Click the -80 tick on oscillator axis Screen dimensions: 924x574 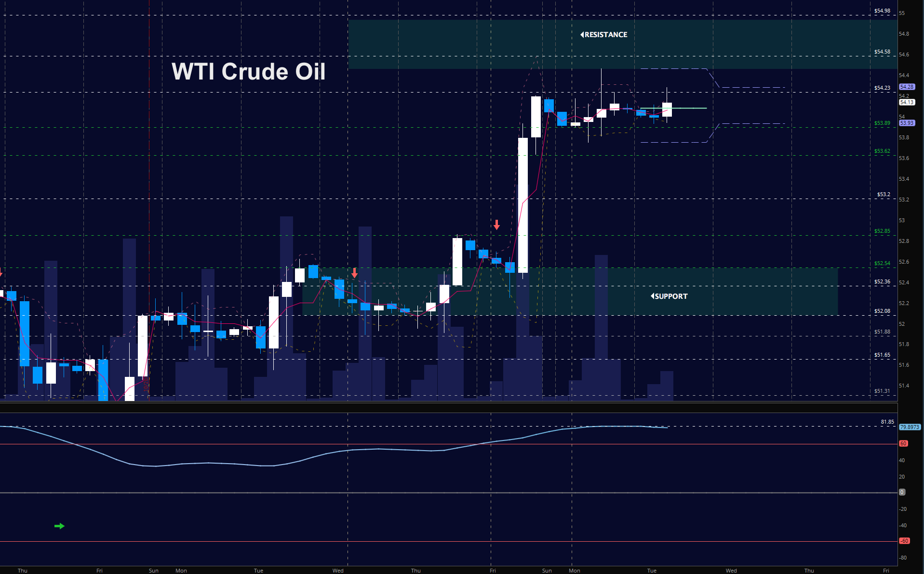903,558
